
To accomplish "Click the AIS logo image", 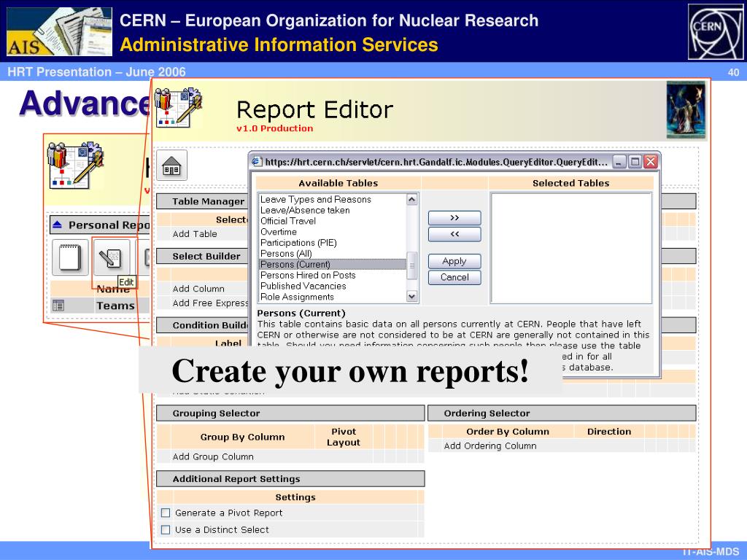I will (x=59, y=31).
